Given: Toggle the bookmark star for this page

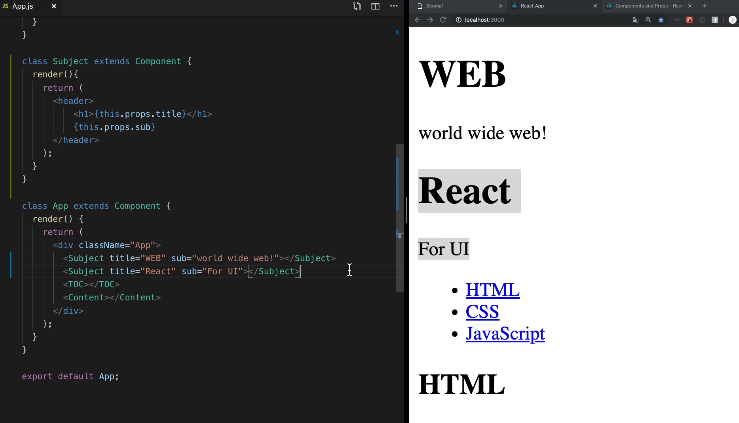Looking at the screenshot, I should [x=661, y=20].
